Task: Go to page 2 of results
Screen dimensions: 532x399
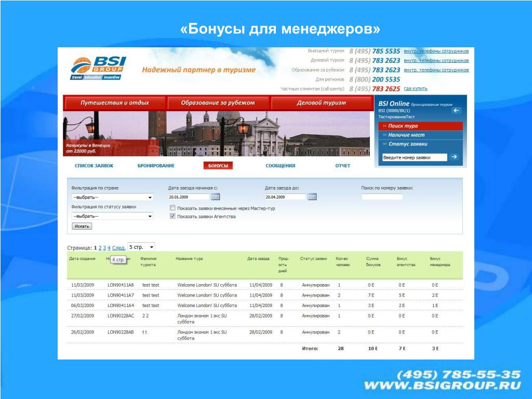Action: pyautogui.click(x=100, y=248)
